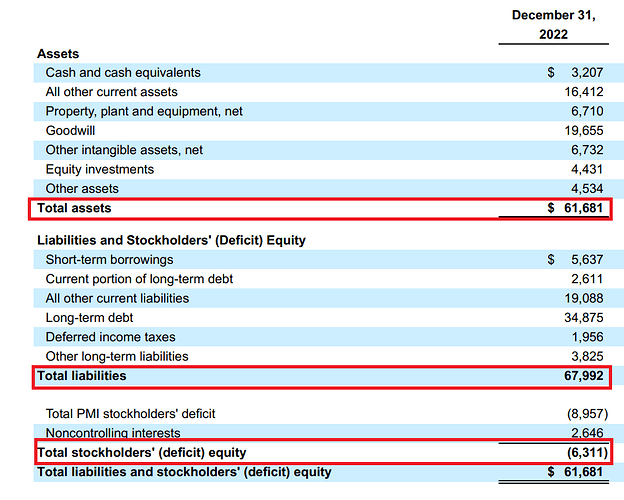Select the value 67,992

(584, 376)
